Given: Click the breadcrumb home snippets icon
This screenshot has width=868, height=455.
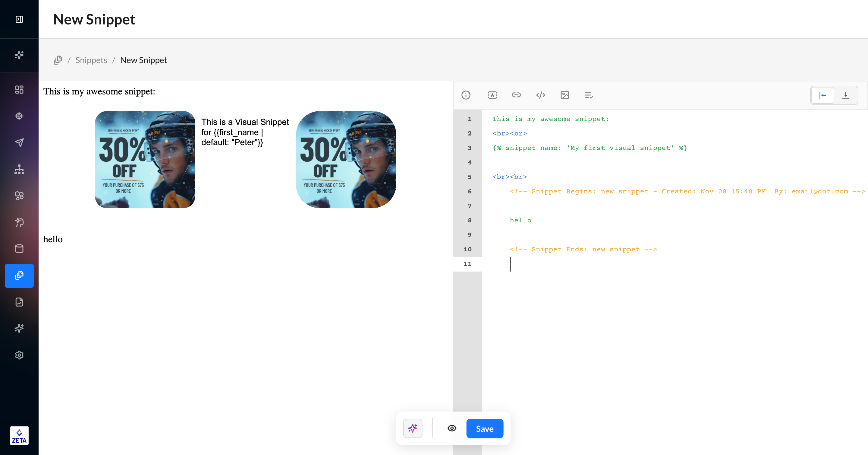Looking at the screenshot, I should click(x=58, y=60).
